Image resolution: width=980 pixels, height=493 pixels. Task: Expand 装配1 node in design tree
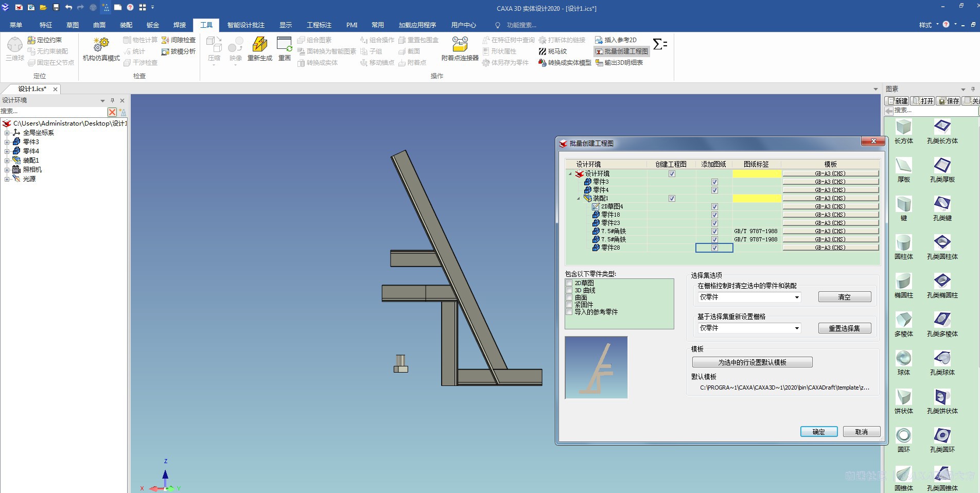7,161
